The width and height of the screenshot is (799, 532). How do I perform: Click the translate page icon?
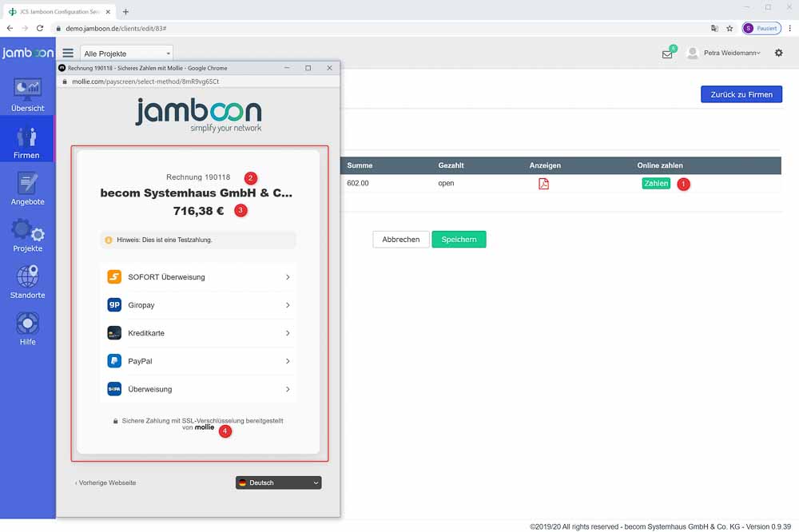[x=714, y=28]
